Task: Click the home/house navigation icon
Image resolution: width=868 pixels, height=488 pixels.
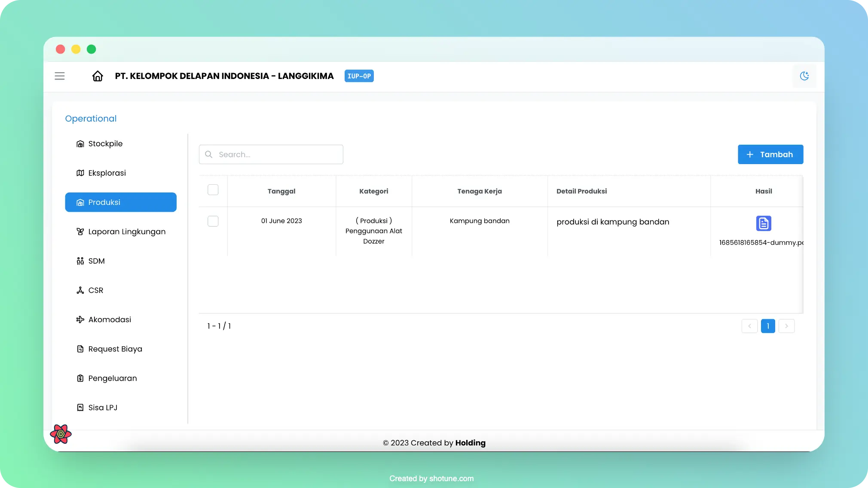Action: click(98, 76)
